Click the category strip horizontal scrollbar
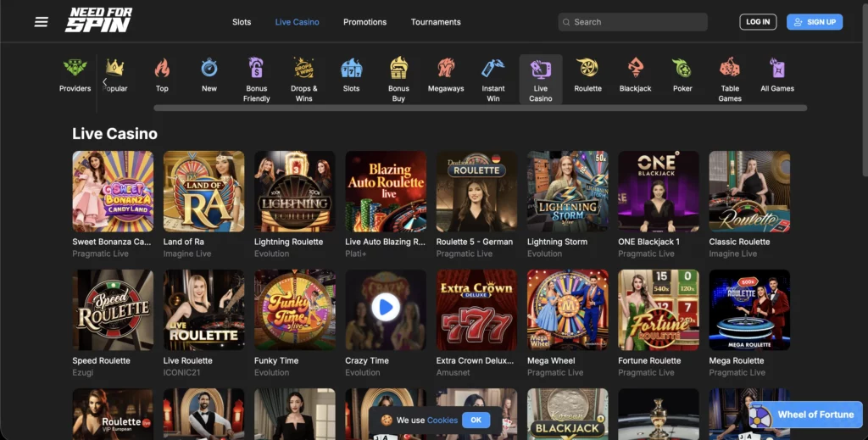The height and width of the screenshot is (440, 868). 480,108
